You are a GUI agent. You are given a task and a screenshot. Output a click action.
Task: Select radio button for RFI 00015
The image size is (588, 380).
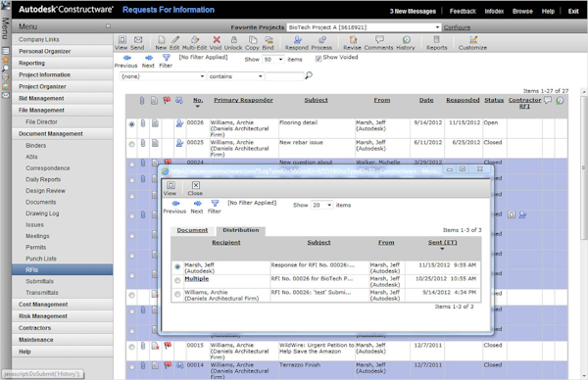click(131, 347)
